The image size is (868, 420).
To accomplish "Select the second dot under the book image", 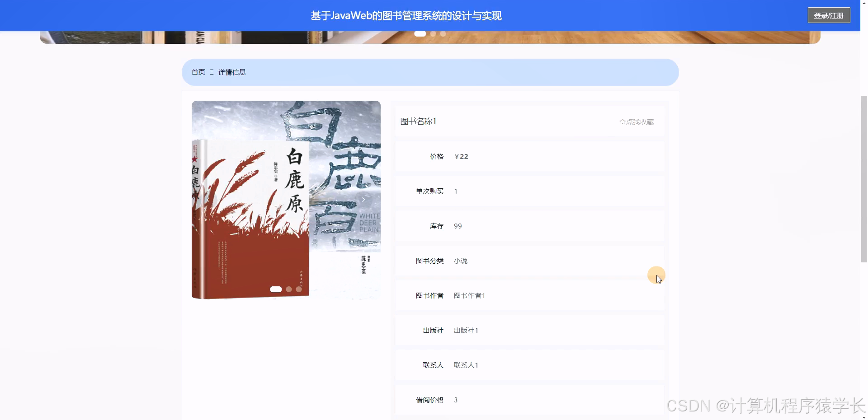I will tap(288, 289).
